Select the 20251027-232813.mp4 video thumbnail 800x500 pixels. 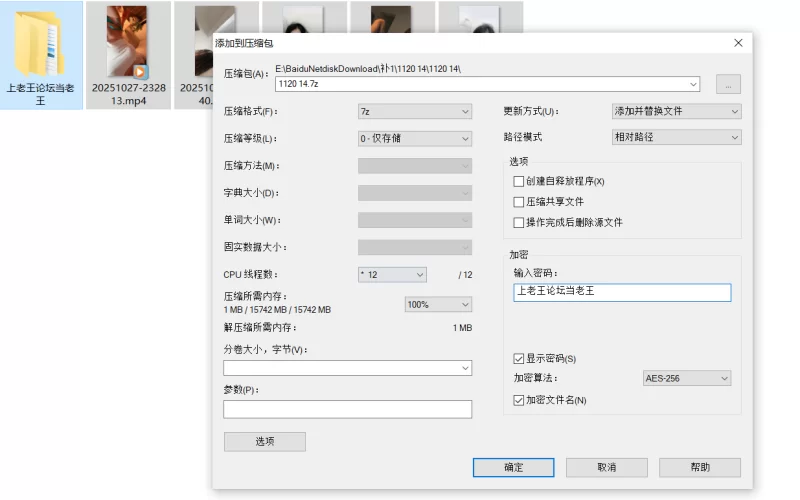tap(128, 42)
